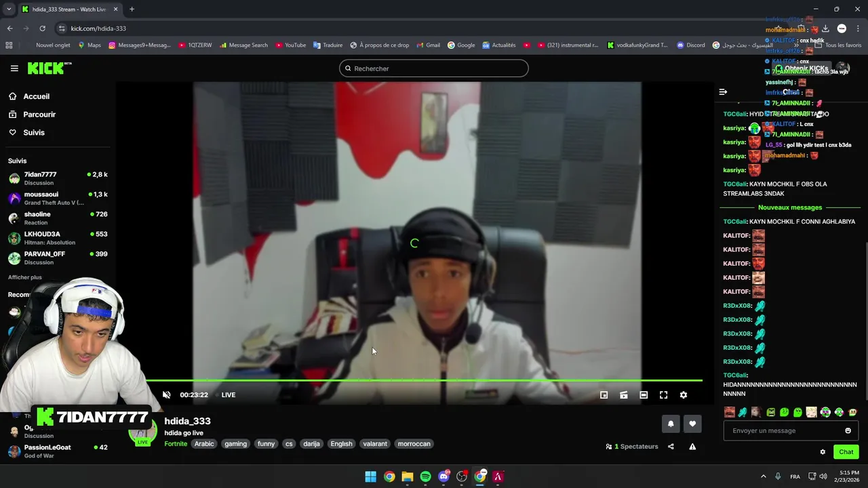Select the cs tag

pos(289,444)
